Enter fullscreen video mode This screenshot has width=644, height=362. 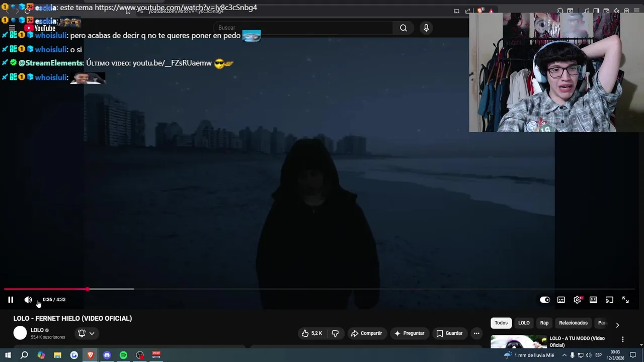coord(625,300)
